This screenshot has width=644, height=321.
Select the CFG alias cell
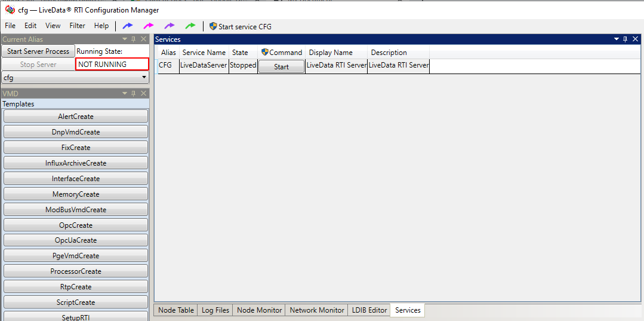click(x=168, y=66)
